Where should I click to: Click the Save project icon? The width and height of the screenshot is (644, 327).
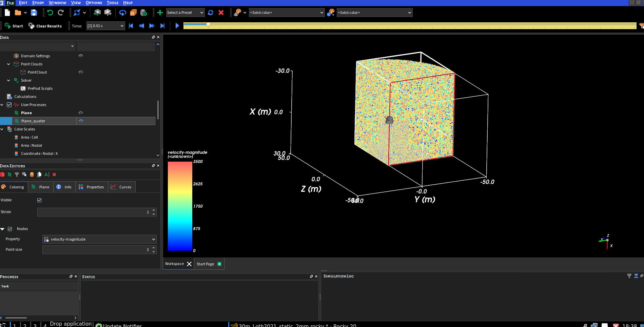(34, 13)
